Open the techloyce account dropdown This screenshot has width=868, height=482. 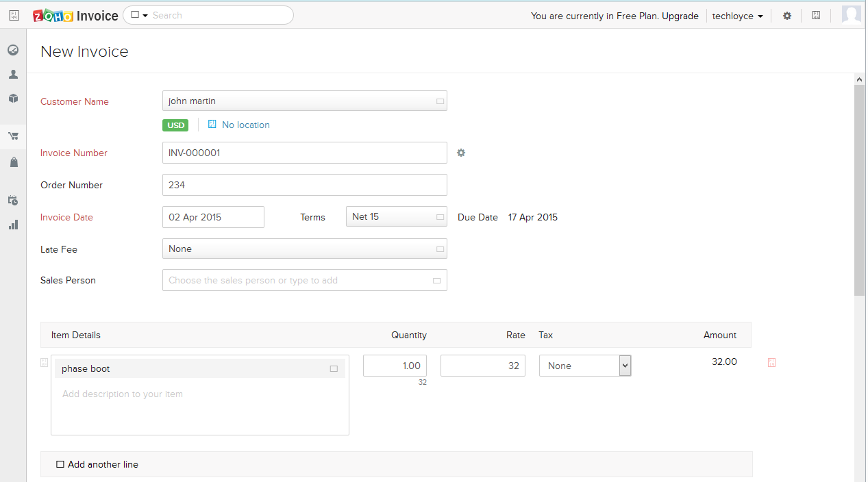pos(737,16)
